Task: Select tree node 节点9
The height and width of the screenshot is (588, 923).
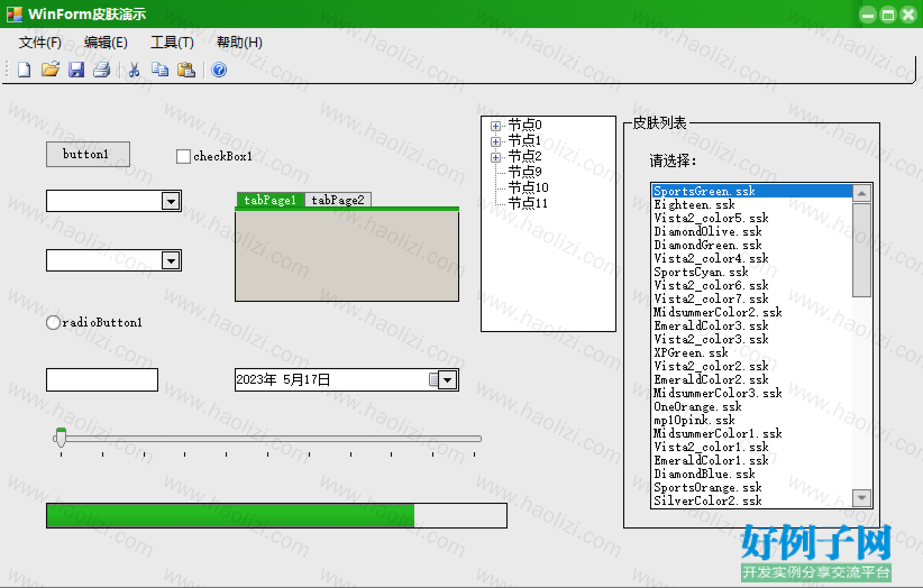Action: (x=525, y=172)
